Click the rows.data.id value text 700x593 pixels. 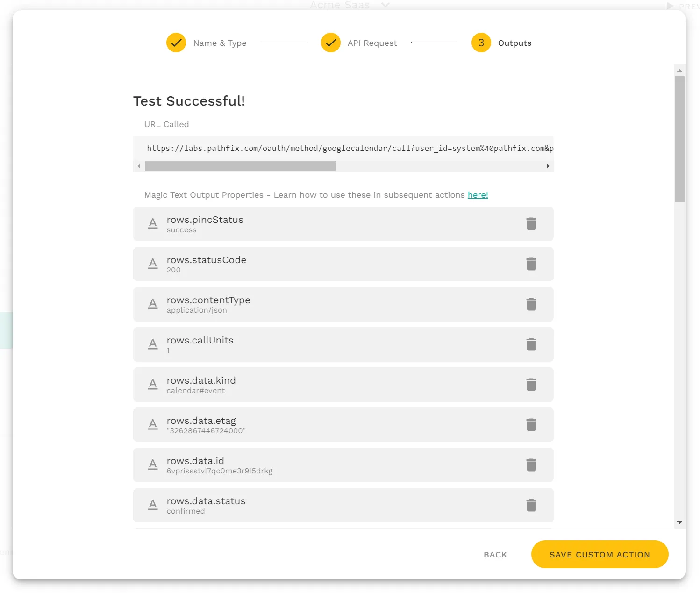coord(220,471)
